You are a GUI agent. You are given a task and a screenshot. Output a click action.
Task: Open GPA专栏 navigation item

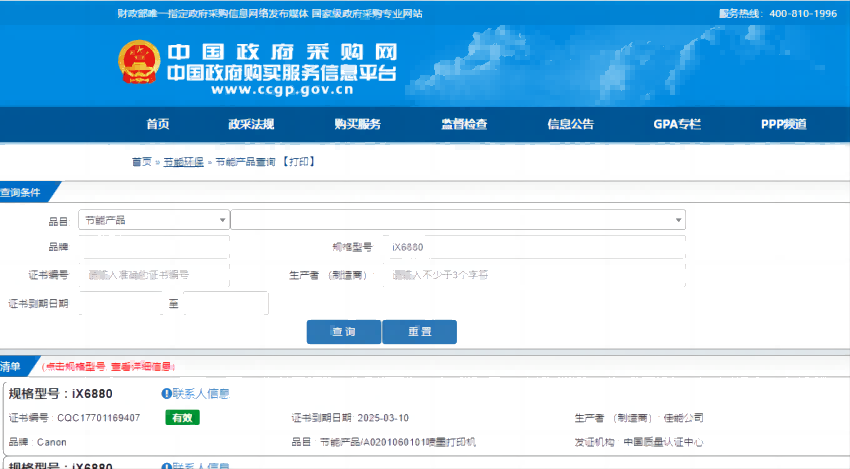click(x=677, y=124)
